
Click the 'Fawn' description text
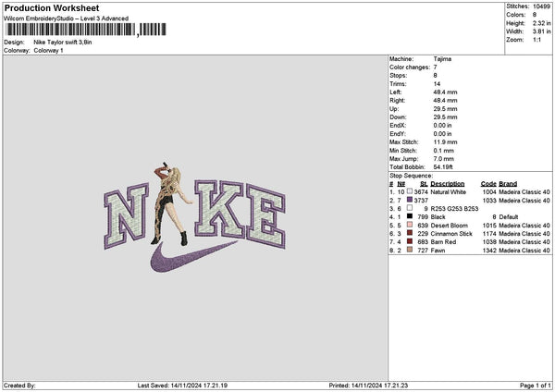point(438,251)
